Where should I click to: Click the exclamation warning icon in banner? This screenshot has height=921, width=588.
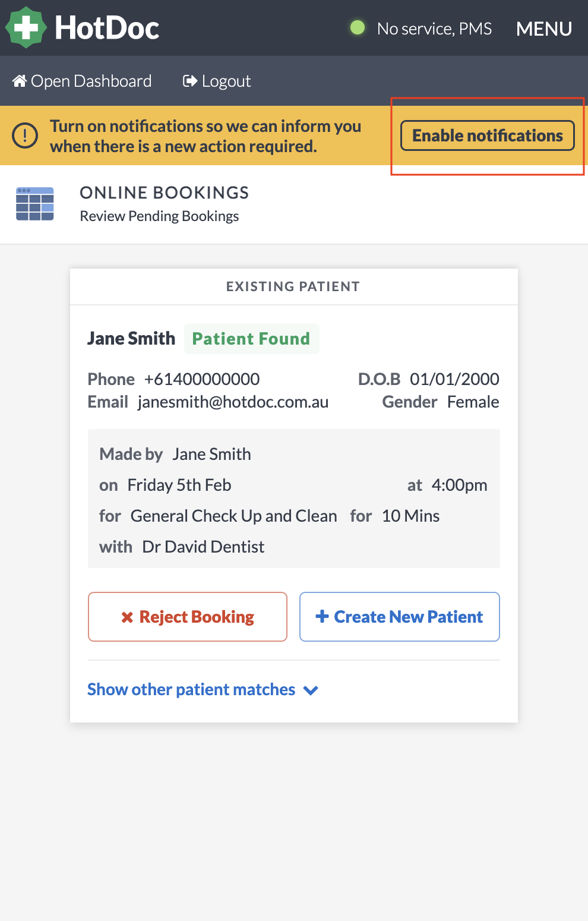[25, 136]
